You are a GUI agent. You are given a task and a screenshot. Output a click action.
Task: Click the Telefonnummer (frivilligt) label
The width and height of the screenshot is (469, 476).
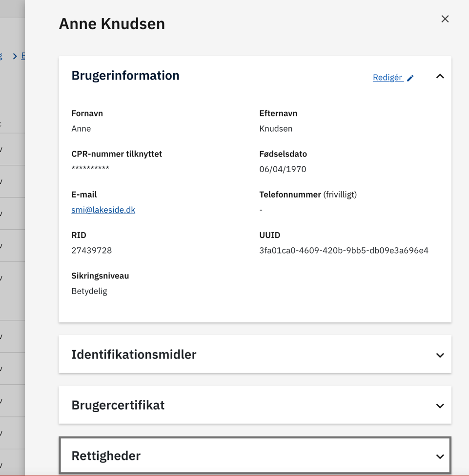point(308,195)
